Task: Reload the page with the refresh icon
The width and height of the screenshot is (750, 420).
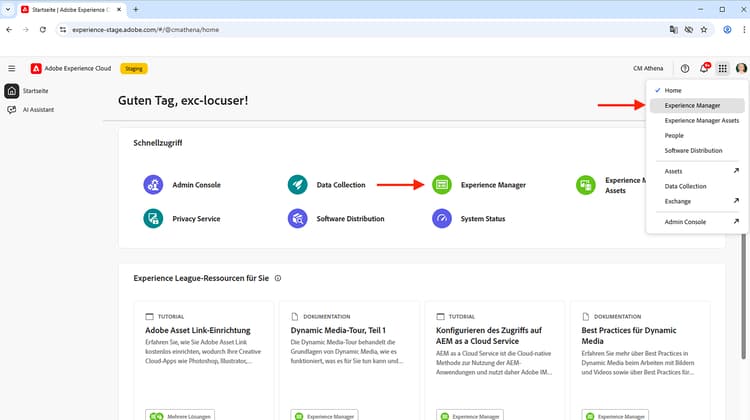Action: [x=43, y=30]
